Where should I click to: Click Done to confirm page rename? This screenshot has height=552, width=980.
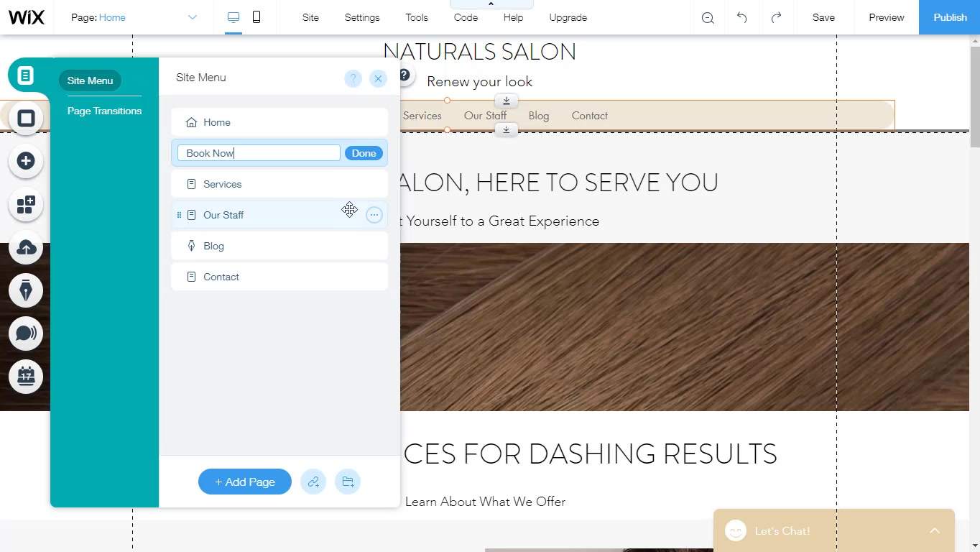[x=364, y=153]
